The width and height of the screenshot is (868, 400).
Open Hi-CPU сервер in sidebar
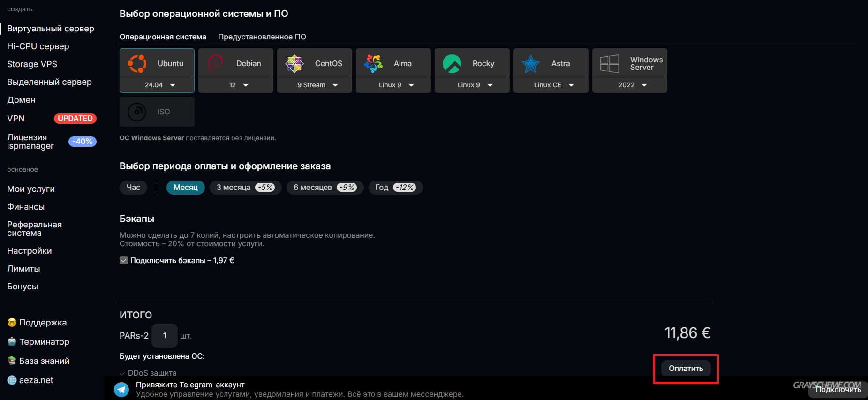(x=38, y=46)
